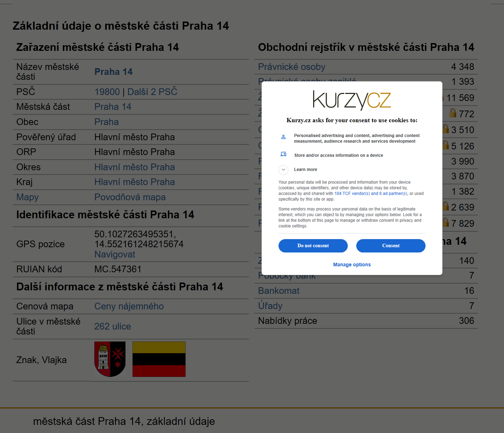This screenshot has height=433, width=504.
Task: Click the value 4 348 for Právnické osoby
Action: pyautogui.click(x=463, y=67)
